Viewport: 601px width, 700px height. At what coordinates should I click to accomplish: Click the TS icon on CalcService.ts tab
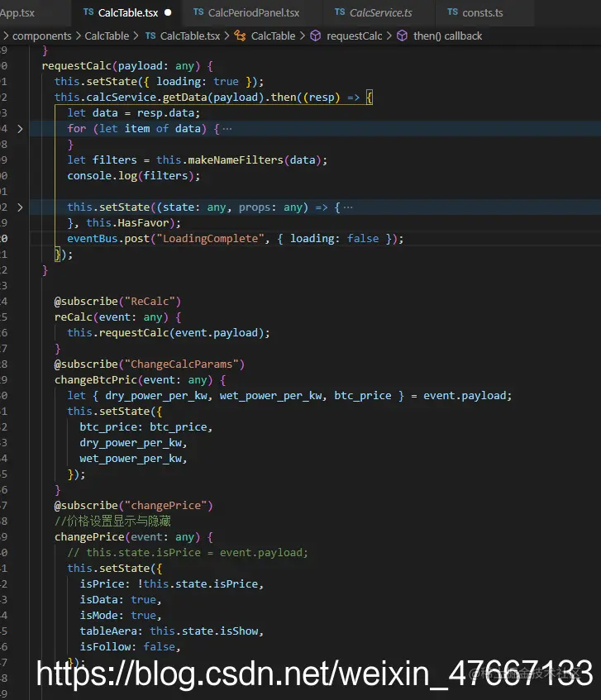coord(340,12)
